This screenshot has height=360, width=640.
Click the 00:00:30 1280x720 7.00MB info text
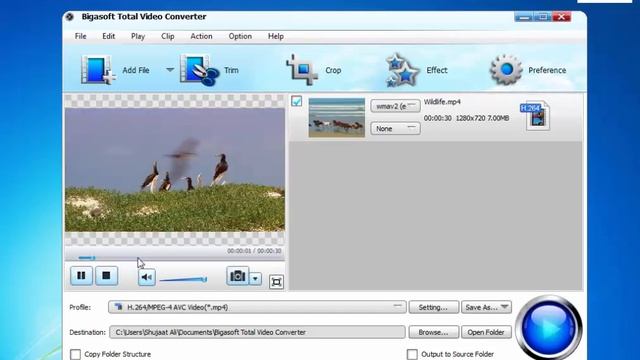[466, 118]
